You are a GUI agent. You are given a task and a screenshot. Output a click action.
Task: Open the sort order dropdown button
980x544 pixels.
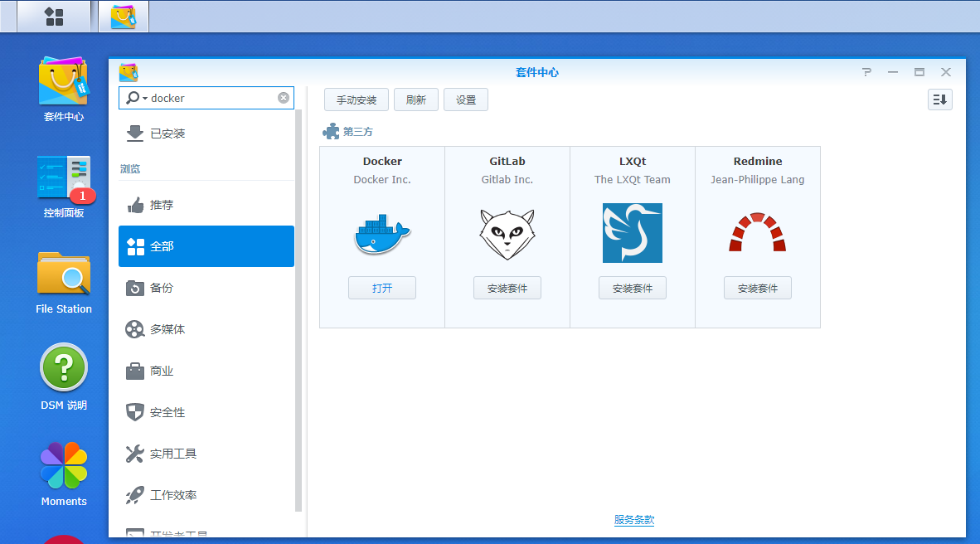pos(939,100)
